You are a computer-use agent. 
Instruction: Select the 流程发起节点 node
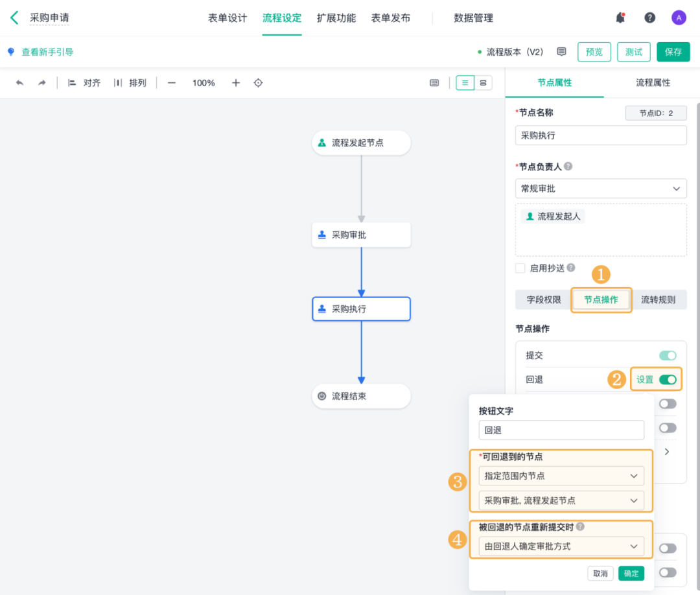tap(361, 143)
